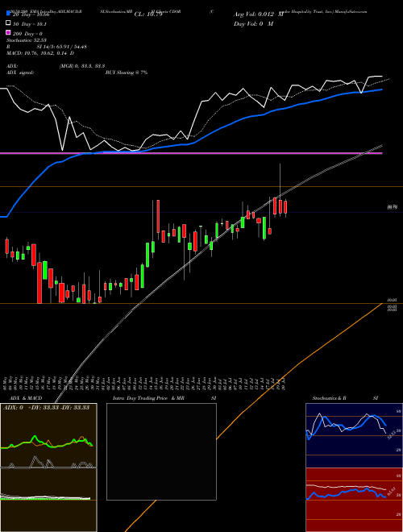Image resolution: width=403 pixels, height=532 pixels.
Task: Click the 'BUY Slowing @ 7%' signal text
Action: pyautogui.click(x=127, y=73)
